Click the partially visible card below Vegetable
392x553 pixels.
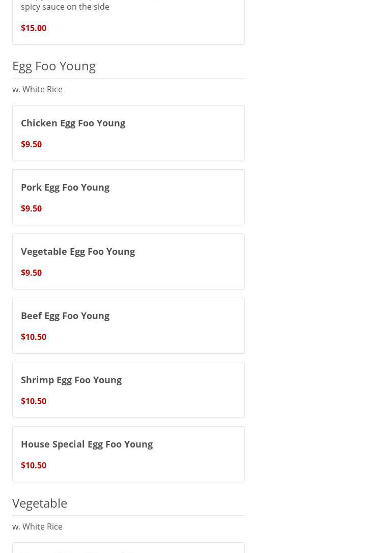(x=128, y=548)
